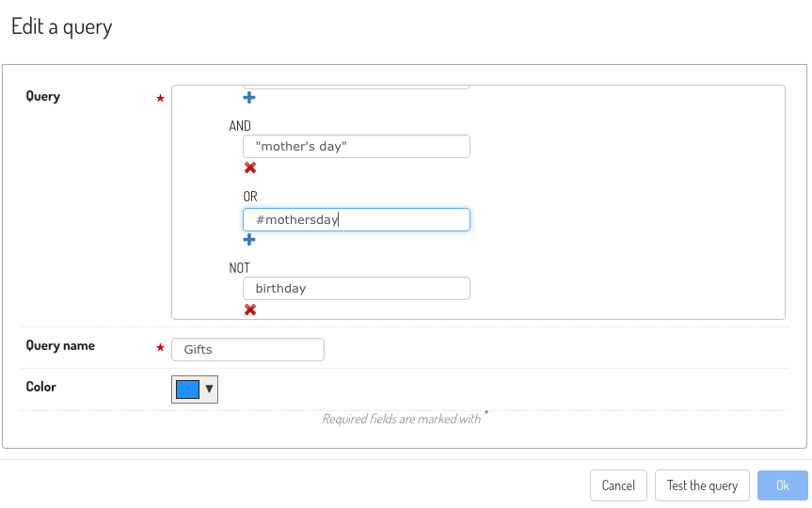Run Test the query
Screen dimensions: 812x508
[702, 485]
